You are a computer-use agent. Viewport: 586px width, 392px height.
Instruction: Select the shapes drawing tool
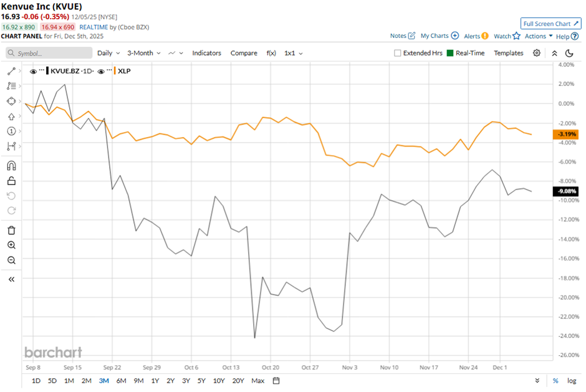click(11, 101)
